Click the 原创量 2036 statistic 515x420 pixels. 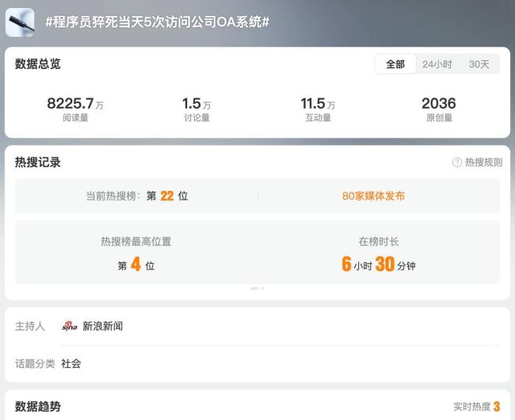(x=438, y=109)
